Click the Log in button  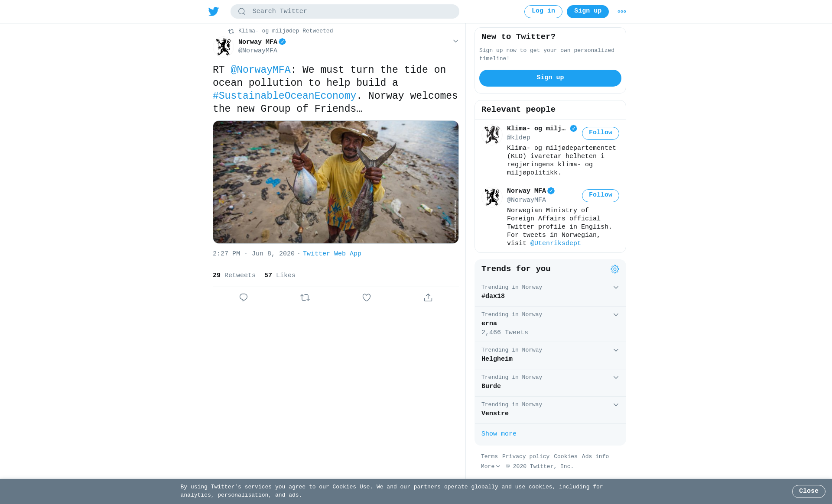click(543, 12)
